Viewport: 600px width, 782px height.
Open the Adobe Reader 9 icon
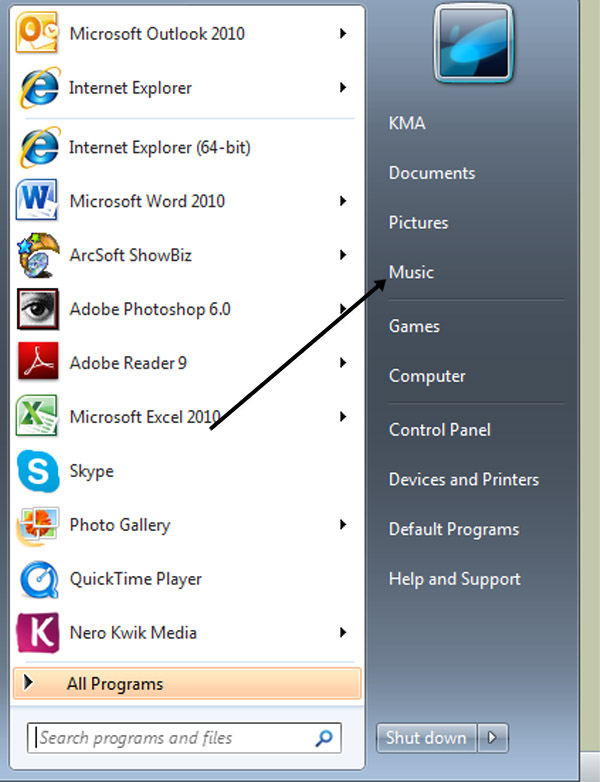[38, 361]
